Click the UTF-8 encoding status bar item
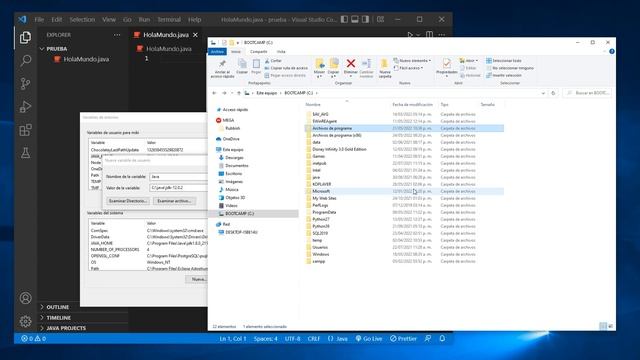Screen dimensions: 640x360 click(x=292, y=338)
